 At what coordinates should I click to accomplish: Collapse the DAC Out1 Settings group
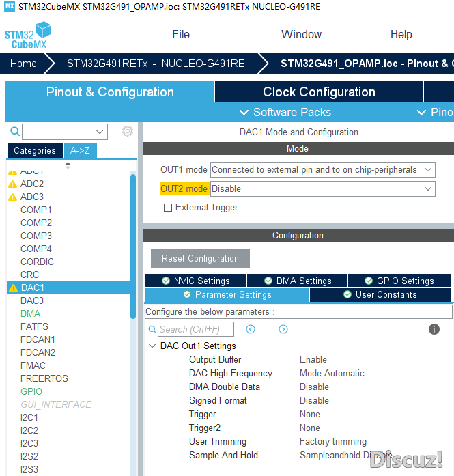[153, 346]
